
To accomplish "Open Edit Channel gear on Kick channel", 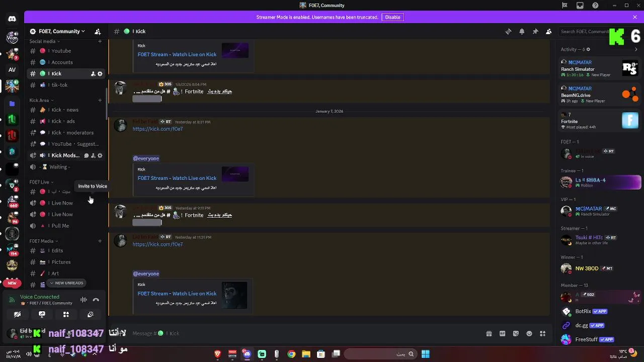I will [100, 74].
